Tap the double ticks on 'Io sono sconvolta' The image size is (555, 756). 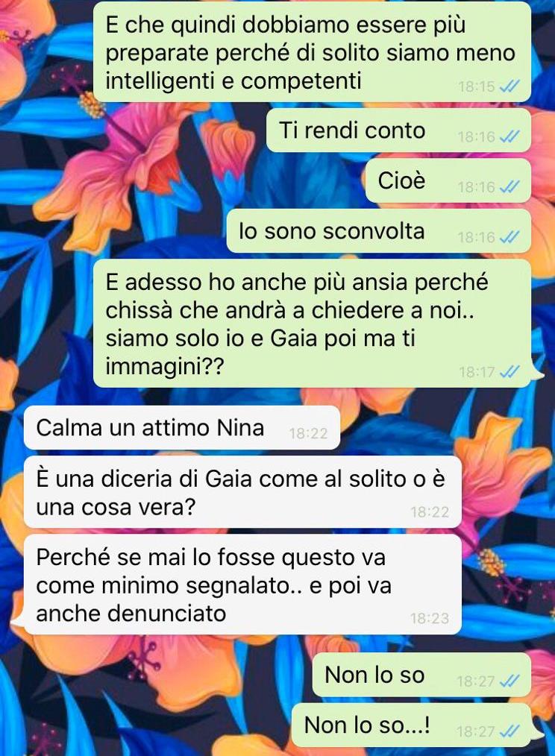pos(509,237)
